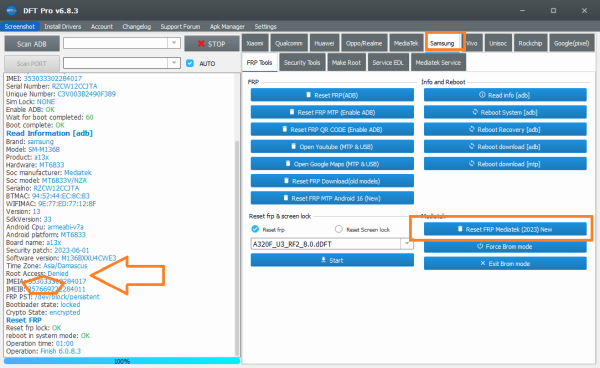Click Exit Brom mode button
The width and height of the screenshot is (600, 368).
pos(505,264)
